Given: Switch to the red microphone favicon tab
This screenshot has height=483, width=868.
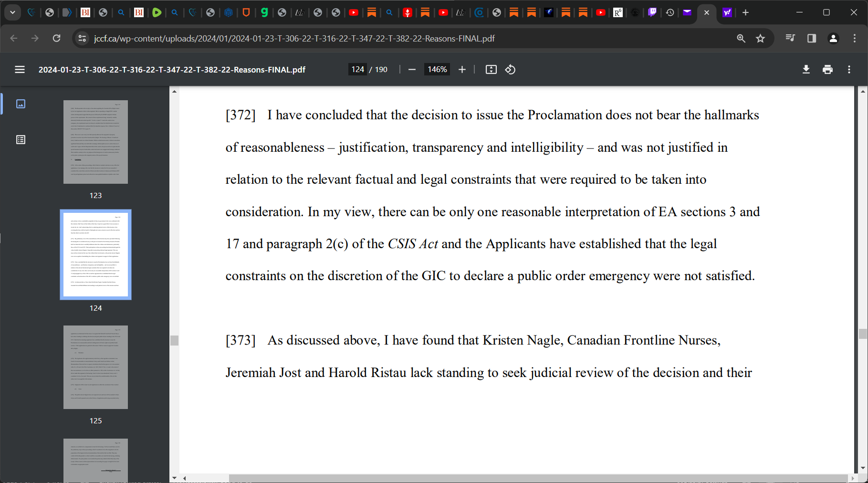Looking at the screenshot, I should 407,12.
